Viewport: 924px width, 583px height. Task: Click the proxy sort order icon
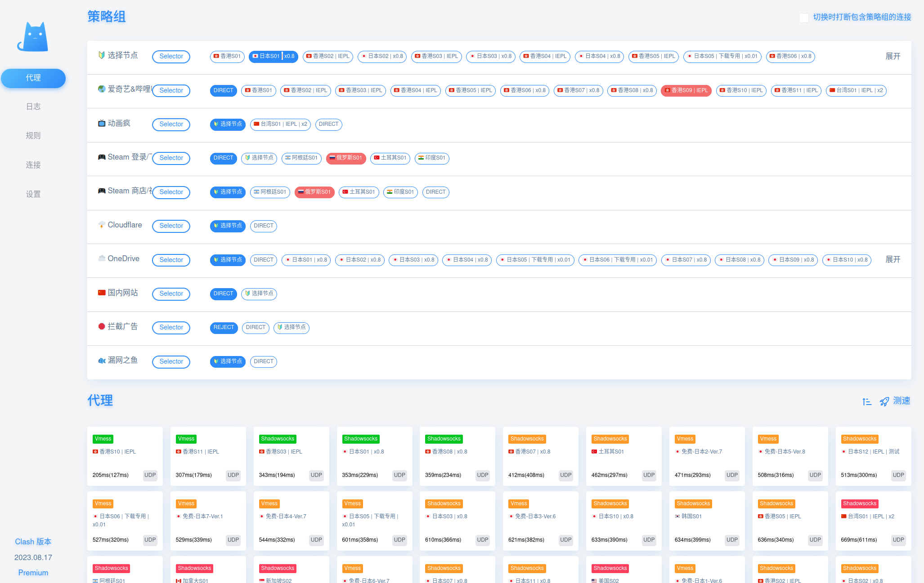pyautogui.click(x=866, y=401)
